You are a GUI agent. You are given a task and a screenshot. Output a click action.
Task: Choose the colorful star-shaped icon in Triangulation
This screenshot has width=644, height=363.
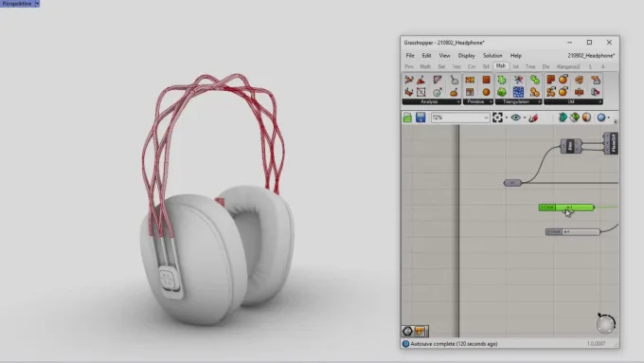click(518, 80)
